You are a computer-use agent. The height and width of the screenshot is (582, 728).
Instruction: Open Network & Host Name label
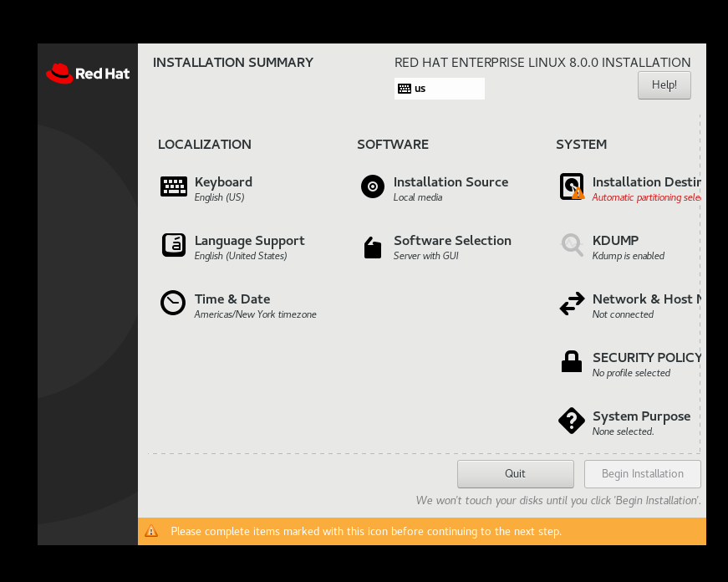647,299
